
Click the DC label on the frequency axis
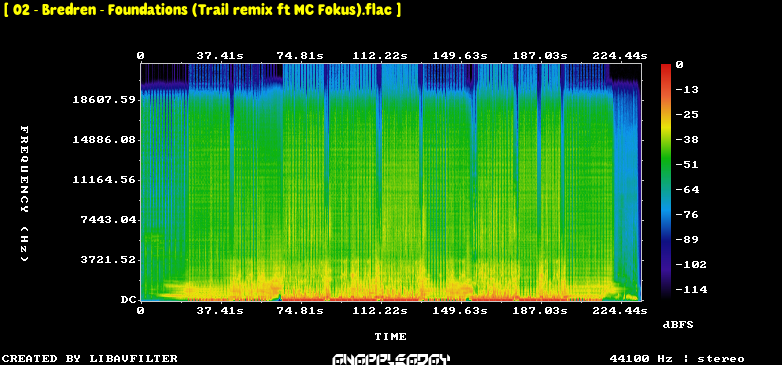127,300
